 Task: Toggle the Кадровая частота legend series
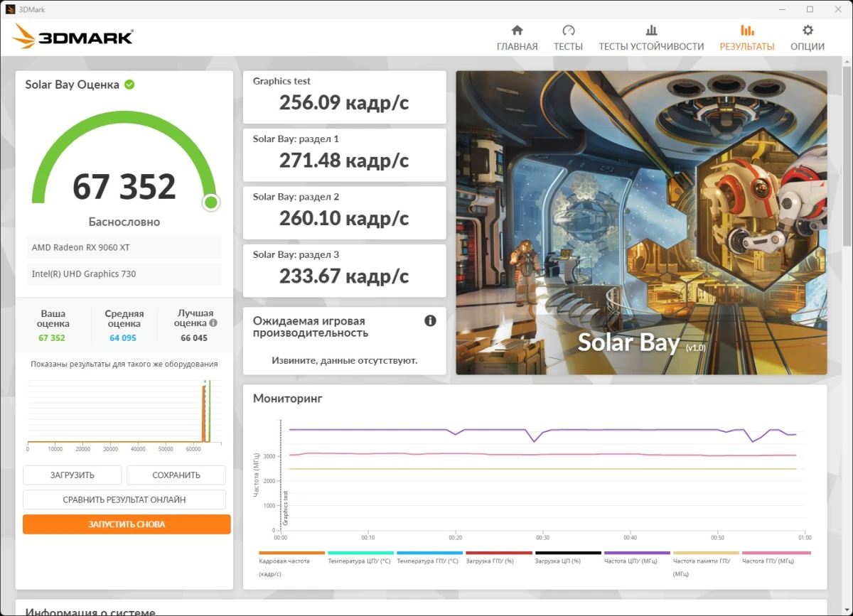[x=284, y=561]
